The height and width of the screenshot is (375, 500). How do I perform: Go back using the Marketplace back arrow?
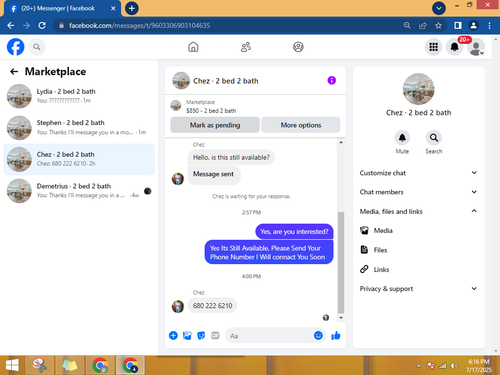pos(14,71)
